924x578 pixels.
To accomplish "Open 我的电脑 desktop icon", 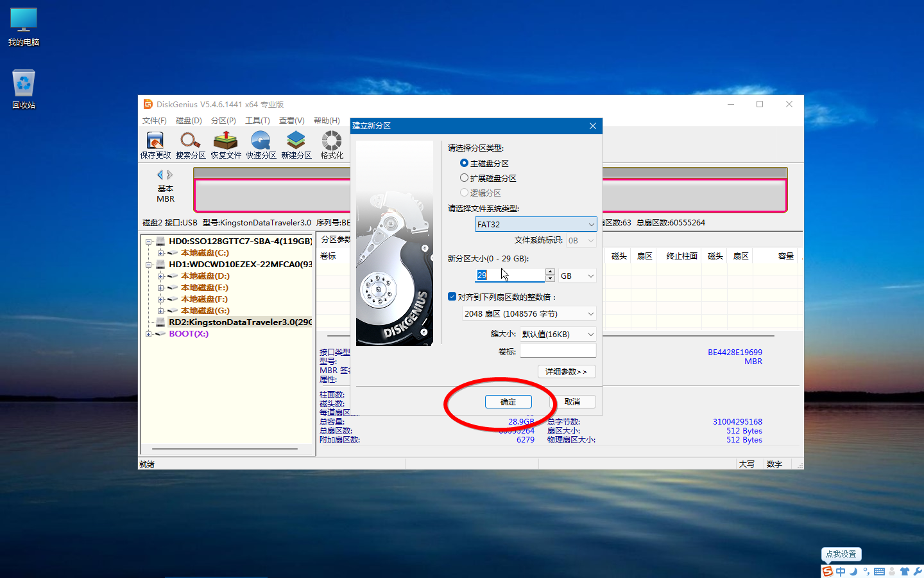I will [x=24, y=27].
